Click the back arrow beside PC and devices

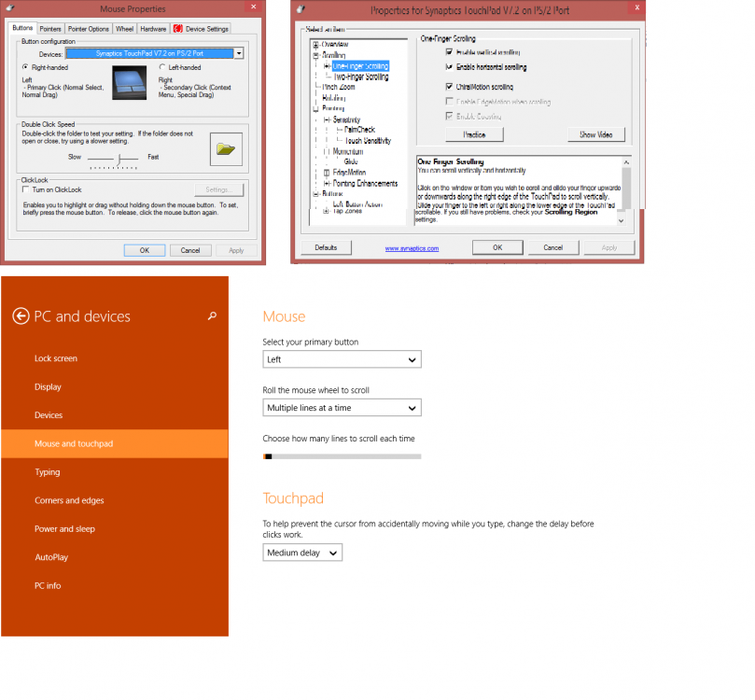[x=21, y=316]
